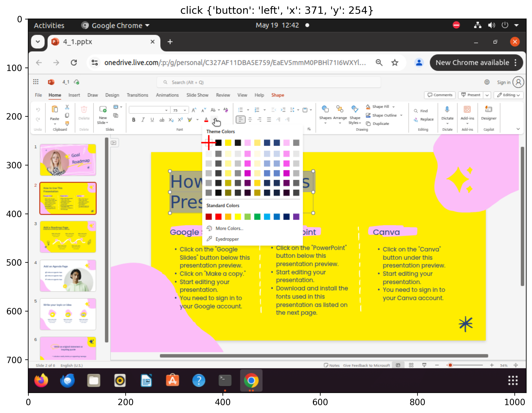This screenshot has height=413, width=532.
Task: Select slide 4 thumbnail
Action: point(68,275)
